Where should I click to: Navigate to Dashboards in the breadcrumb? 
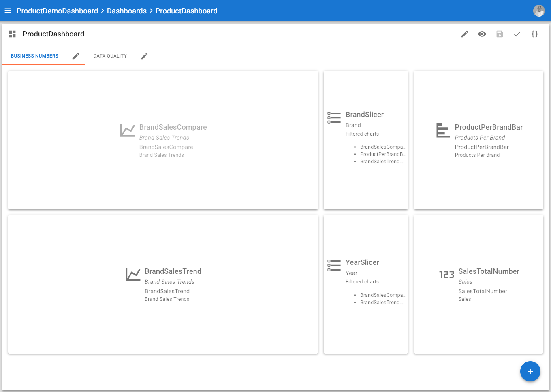tap(127, 11)
